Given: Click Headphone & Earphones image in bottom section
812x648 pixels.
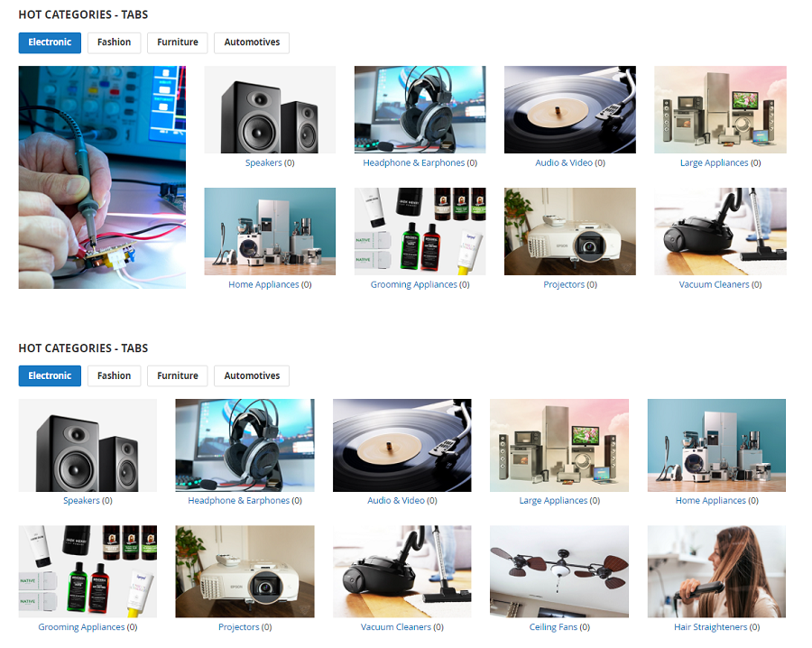Looking at the screenshot, I should tap(245, 445).
